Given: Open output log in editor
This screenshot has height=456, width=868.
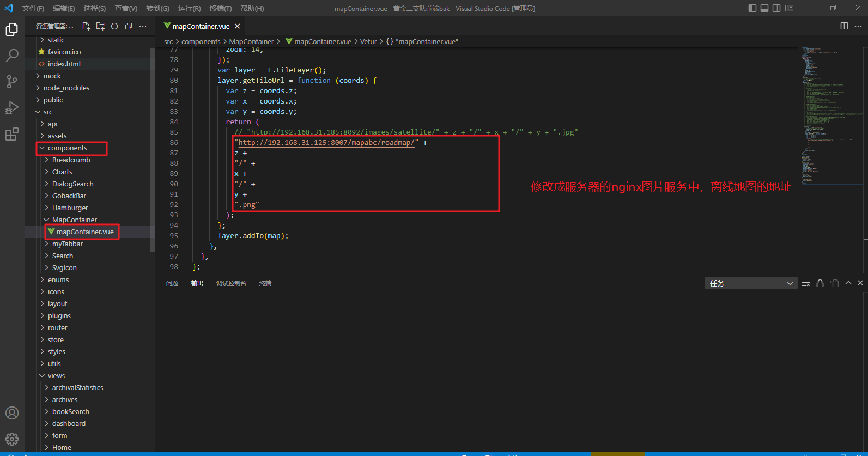Looking at the screenshot, I should click(834, 283).
